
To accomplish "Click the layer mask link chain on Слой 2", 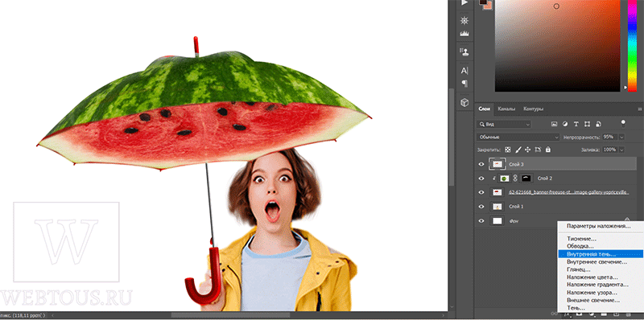I will [x=515, y=178].
